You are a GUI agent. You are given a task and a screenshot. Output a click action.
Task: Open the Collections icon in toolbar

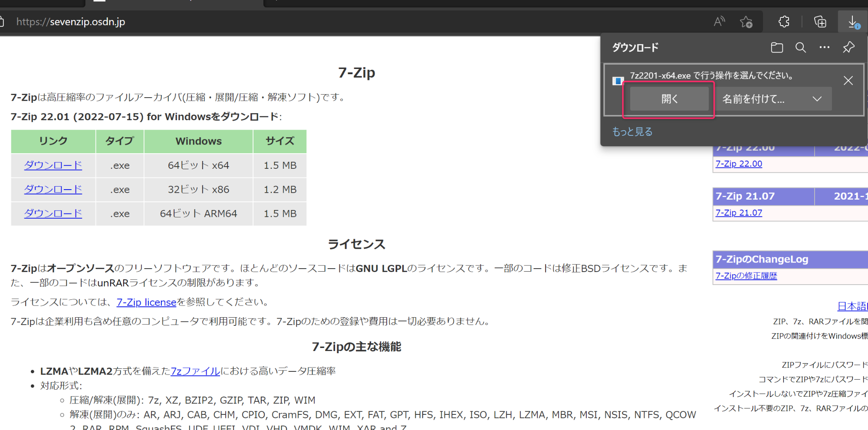click(x=820, y=22)
